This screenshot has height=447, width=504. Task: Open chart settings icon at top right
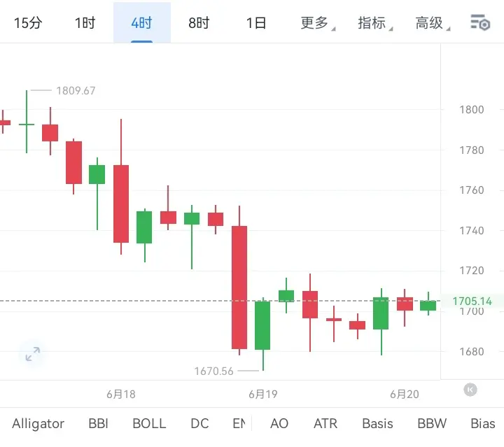tap(480, 23)
